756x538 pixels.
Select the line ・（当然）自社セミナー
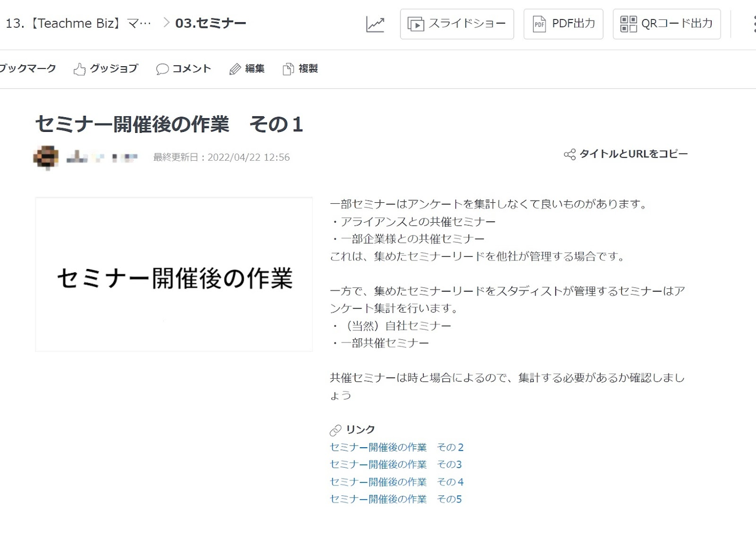click(391, 326)
